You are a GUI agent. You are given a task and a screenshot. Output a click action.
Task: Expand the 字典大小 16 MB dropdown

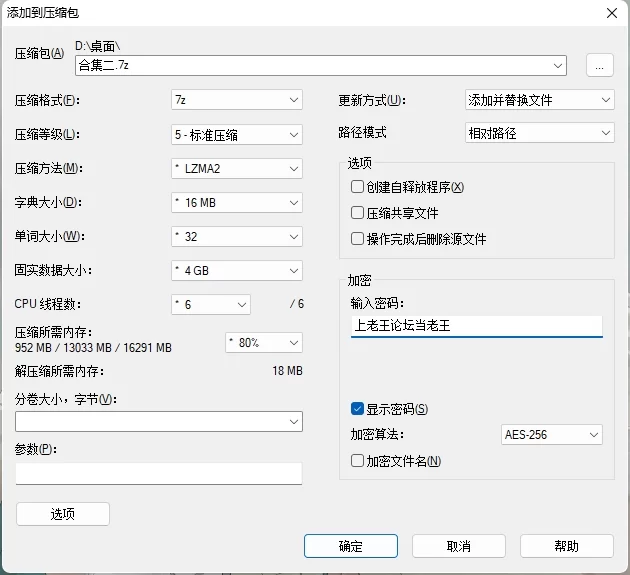236,202
